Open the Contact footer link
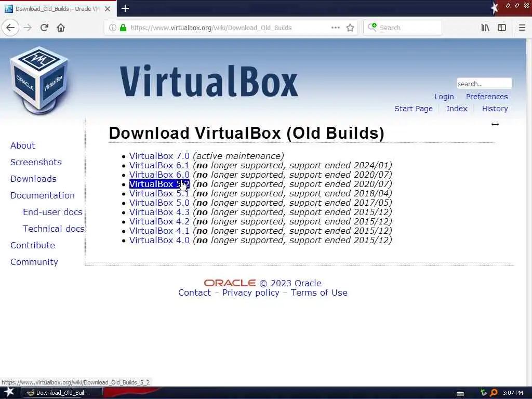The image size is (532, 399). (194, 293)
